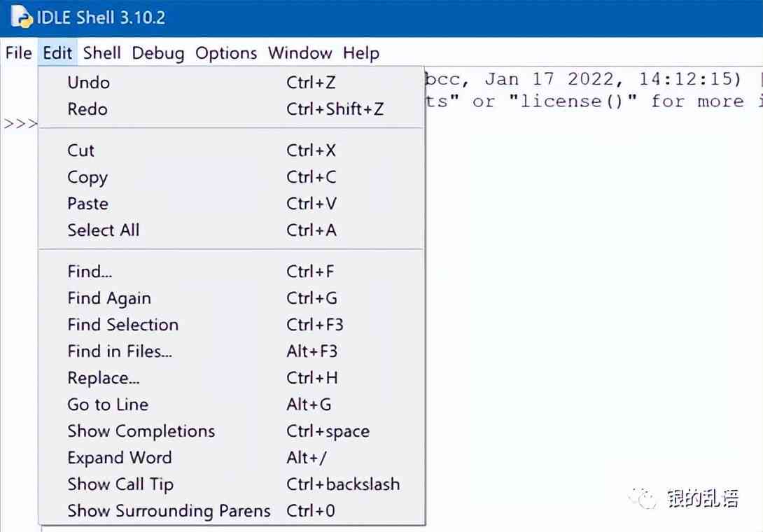Viewport: 763px width, 532px height.
Task: Open the Window menu
Action: pyautogui.click(x=300, y=52)
